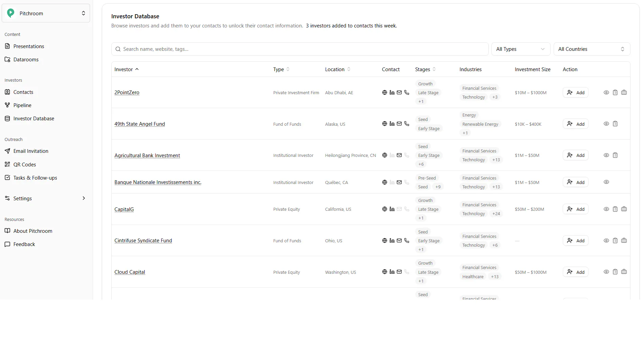This screenshot has height=348, width=644.
Task: Expand the +13 industries badge for Agricultural Bank Investment
Action: [496, 160]
